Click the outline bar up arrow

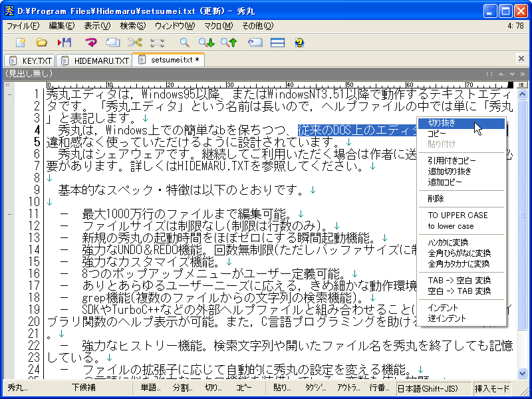pos(501,74)
